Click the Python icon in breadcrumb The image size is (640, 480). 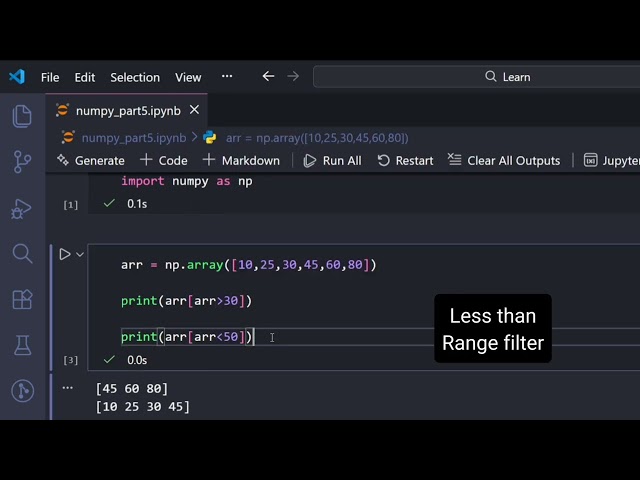pos(210,138)
